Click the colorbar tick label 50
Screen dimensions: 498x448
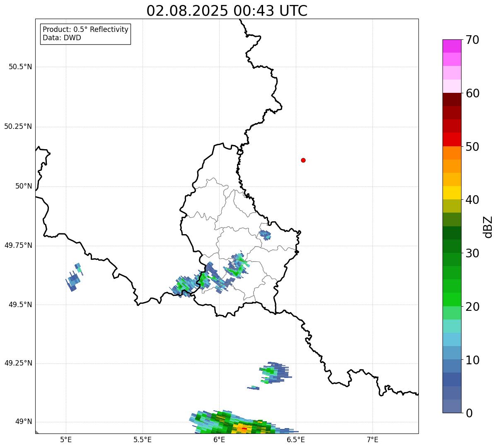472,147
